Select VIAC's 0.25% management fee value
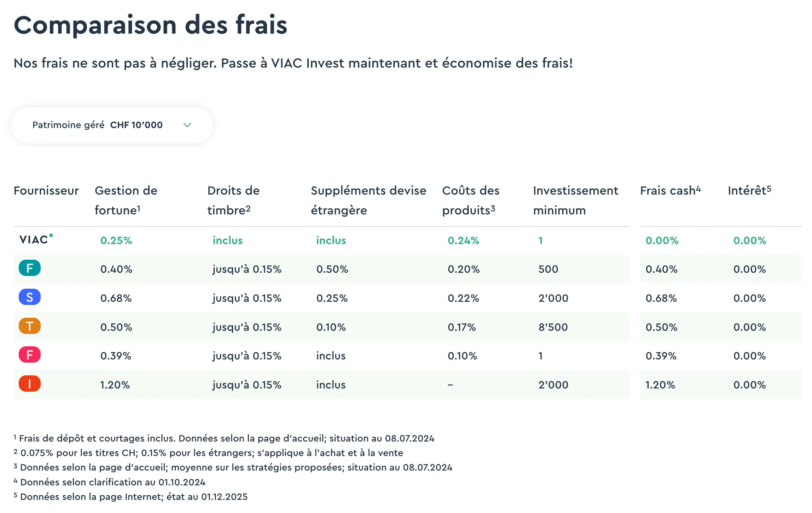 (x=117, y=240)
